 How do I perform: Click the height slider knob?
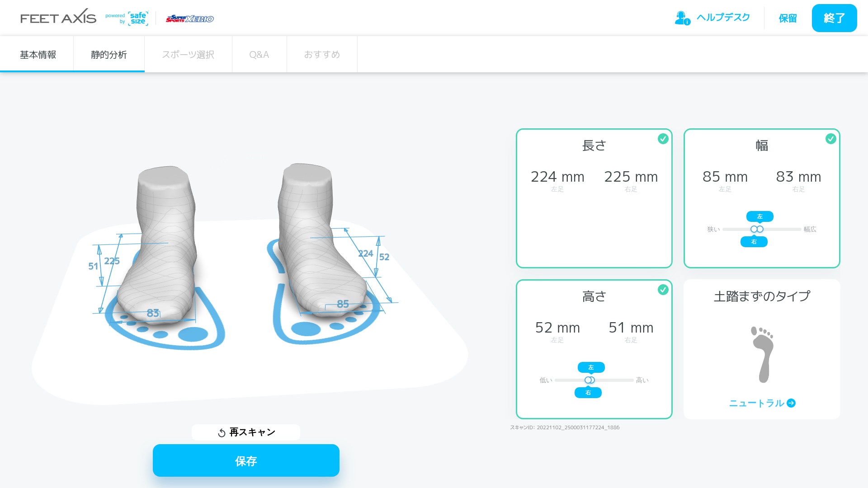[590, 380]
